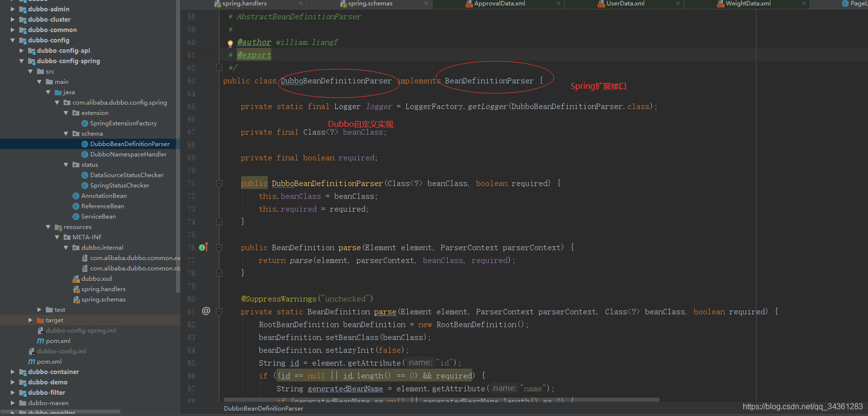The height and width of the screenshot is (416, 868).
Task: Switch to ApprovalData.xml editor tab
Action: click(x=500, y=3)
